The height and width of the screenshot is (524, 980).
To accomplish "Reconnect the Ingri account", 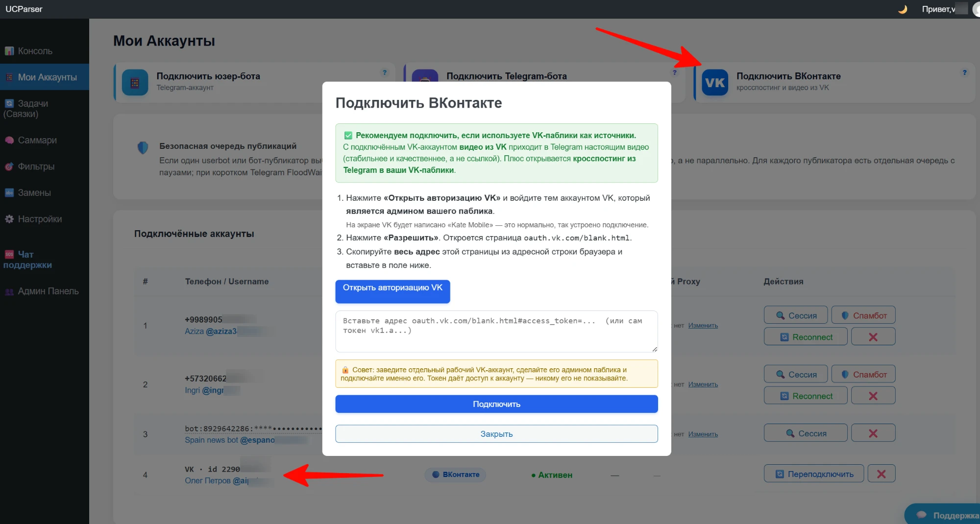I will coord(806,396).
